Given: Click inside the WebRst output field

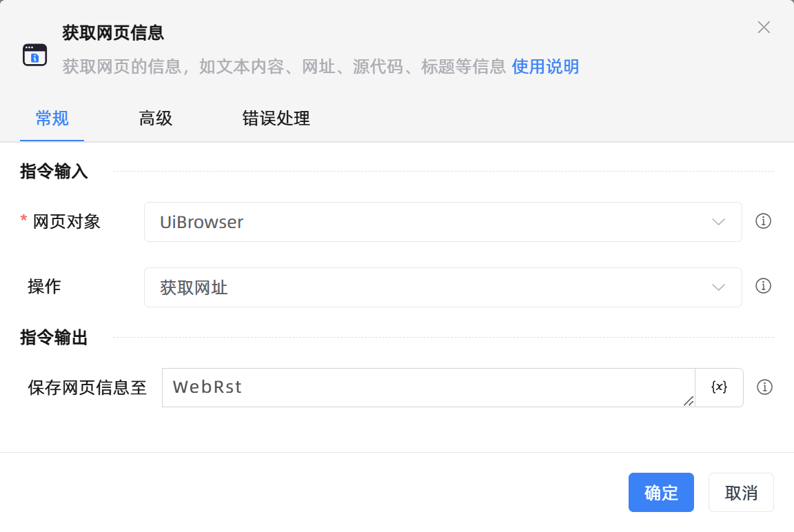Looking at the screenshot, I should 414,387.
